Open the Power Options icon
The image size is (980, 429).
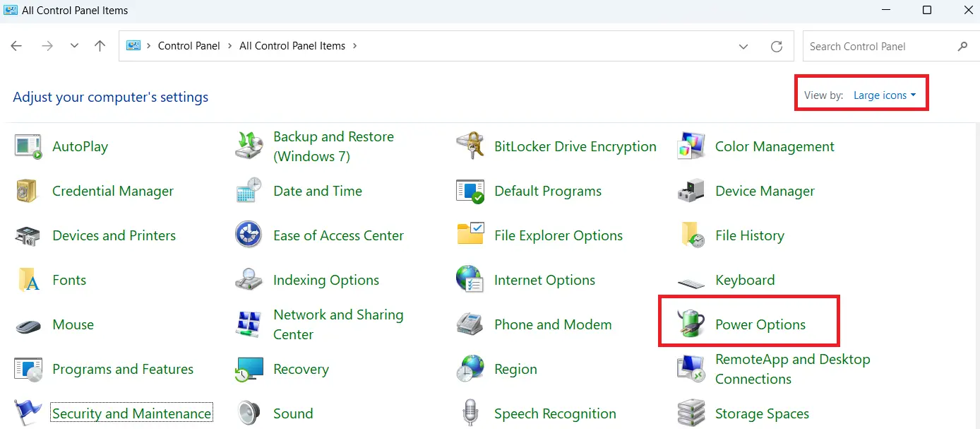tap(691, 324)
